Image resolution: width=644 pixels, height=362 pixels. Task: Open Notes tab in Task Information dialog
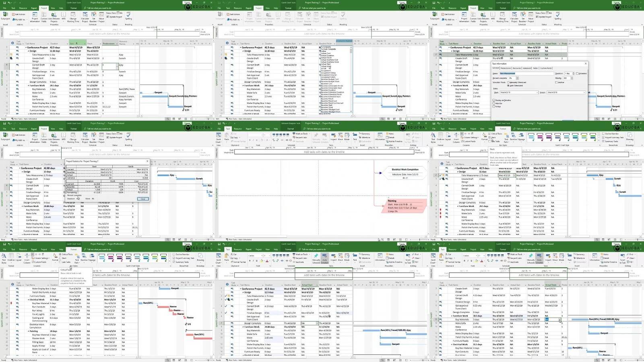[x=535, y=68]
